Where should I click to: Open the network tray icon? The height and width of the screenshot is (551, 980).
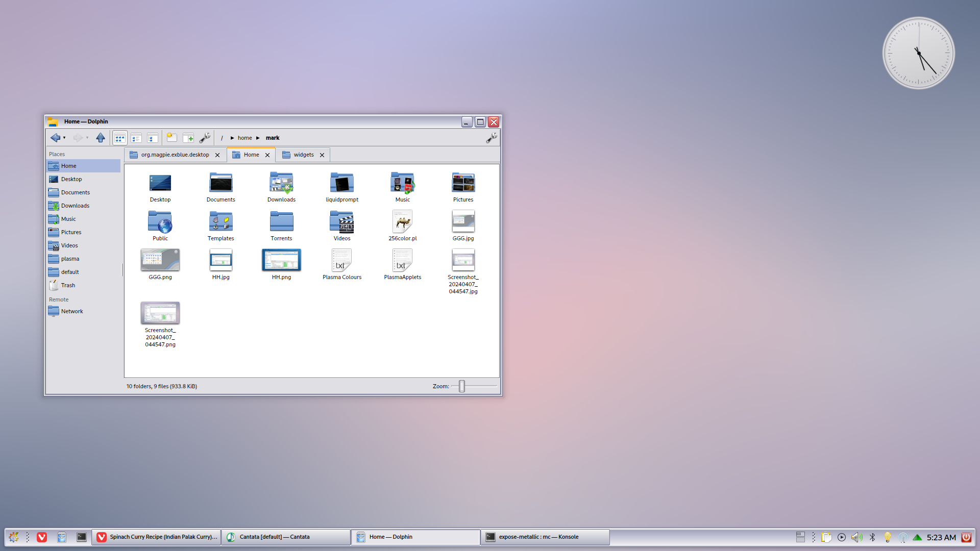point(903,537)
